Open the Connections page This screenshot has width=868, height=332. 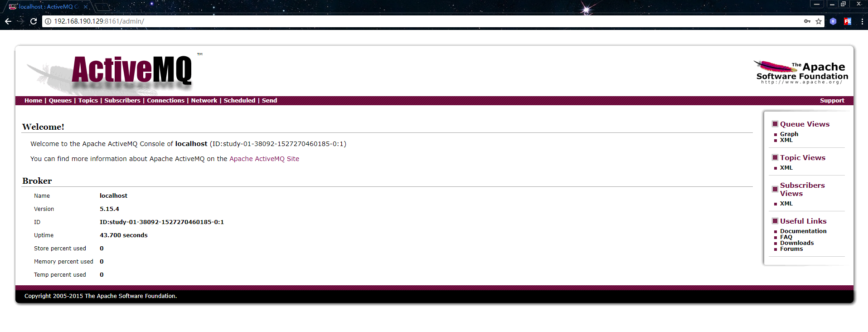[165, 101]
